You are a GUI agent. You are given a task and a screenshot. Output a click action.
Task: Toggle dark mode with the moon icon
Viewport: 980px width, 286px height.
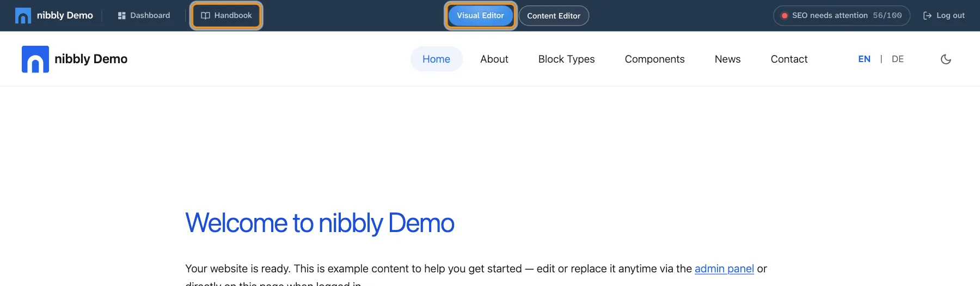pos(946,59)
